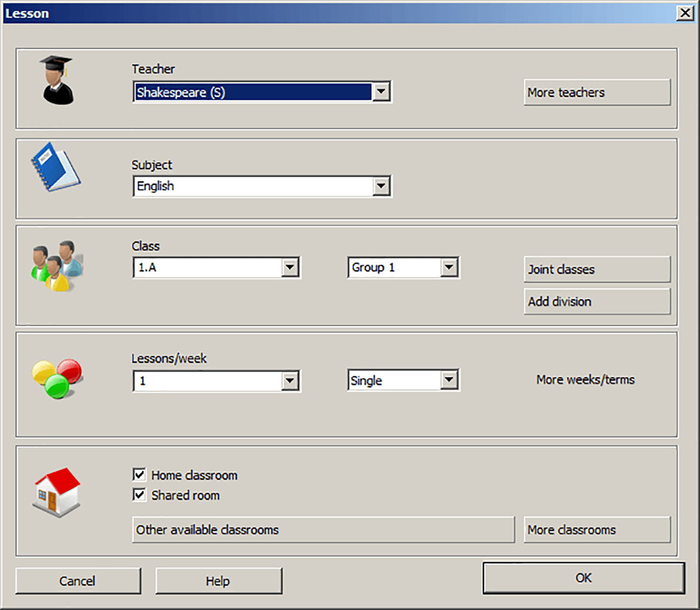This screenshot has height=610, width=700.
Task: Open More weeks/terms options
Action: (586, 379)
